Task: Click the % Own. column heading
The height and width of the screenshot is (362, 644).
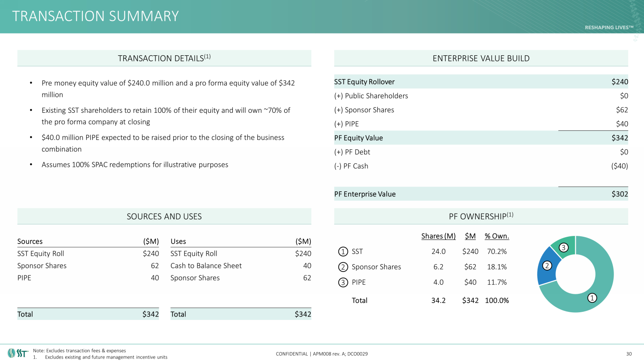Action: click(497, 236)
